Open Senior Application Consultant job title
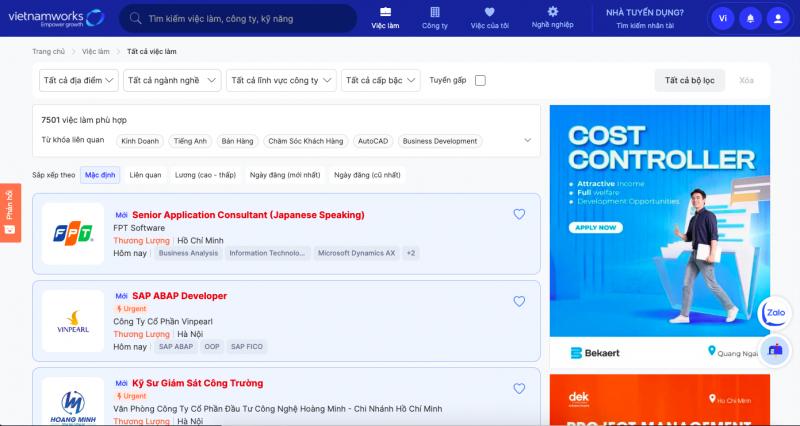This screenshot has width=800, height=426. (248, 215)
